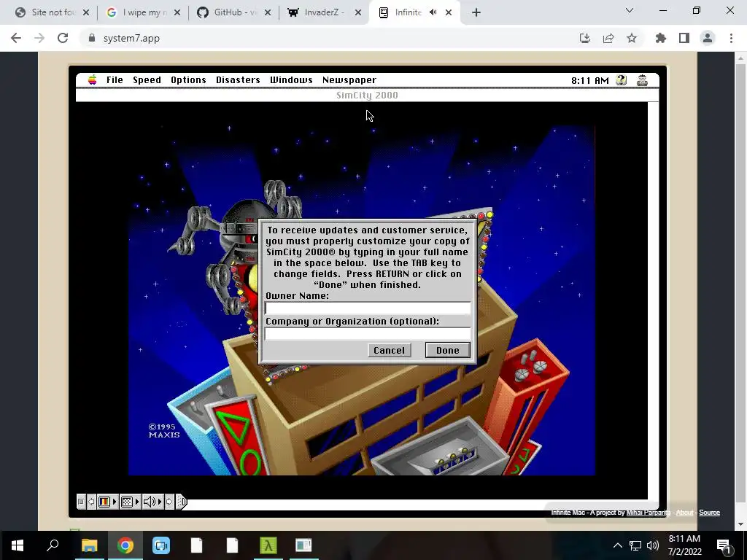Screen dimensions: 747x560
Task: Show hidden system tray icons
Action: 617,545
